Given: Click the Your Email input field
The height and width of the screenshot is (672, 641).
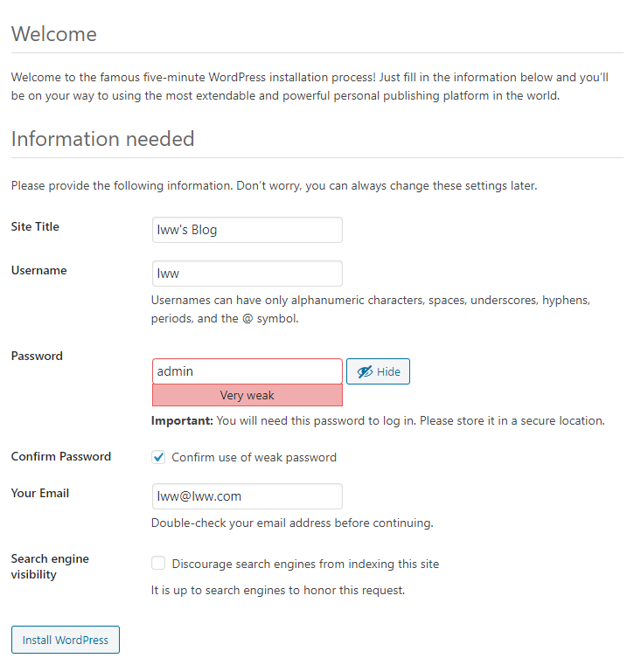Looking at the screenshot, I should 247,496.
